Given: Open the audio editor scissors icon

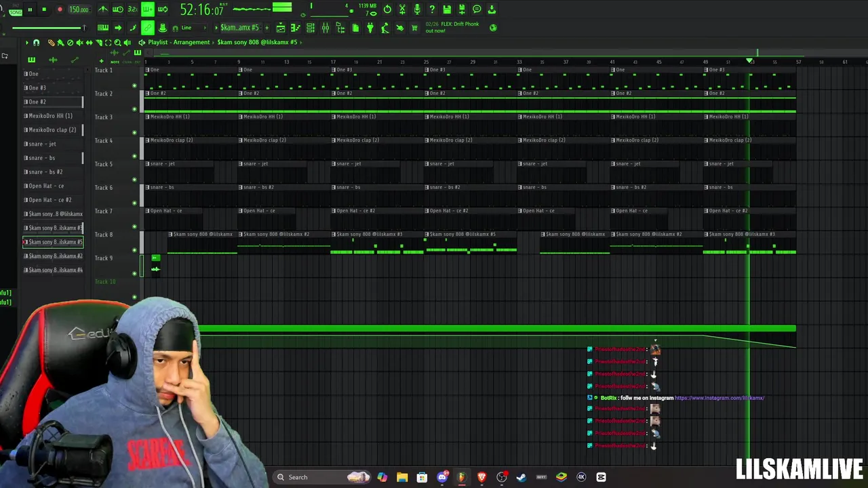Looking at the screenshot, I should tap(402, 9).
